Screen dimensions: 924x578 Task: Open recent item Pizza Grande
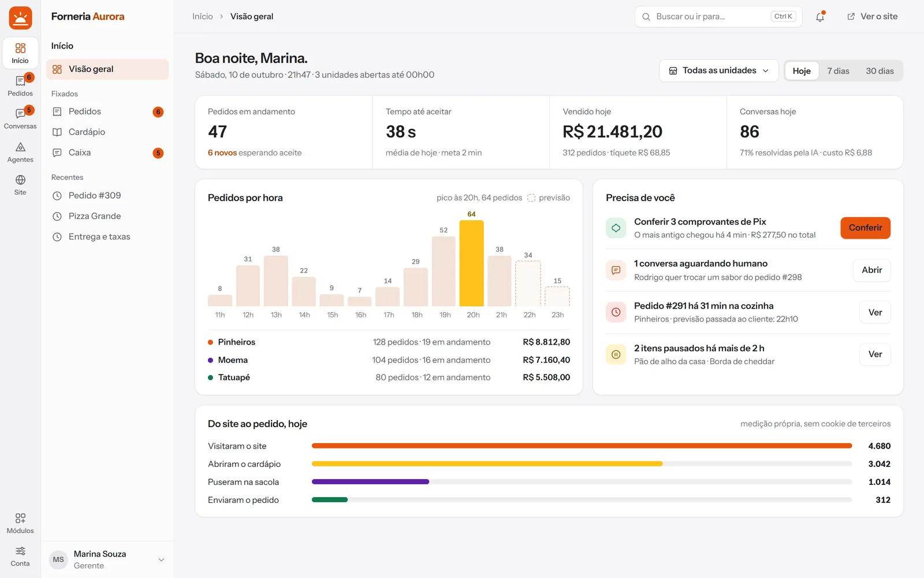coord(107,216)
